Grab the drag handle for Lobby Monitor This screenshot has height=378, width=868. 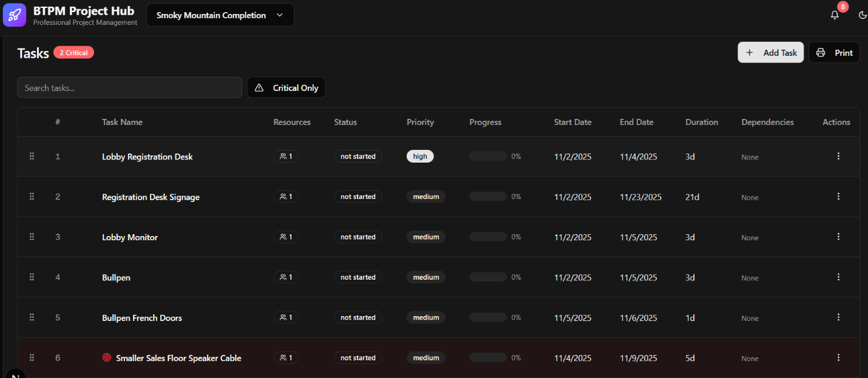pyautogui.click(x=32, y=237)
